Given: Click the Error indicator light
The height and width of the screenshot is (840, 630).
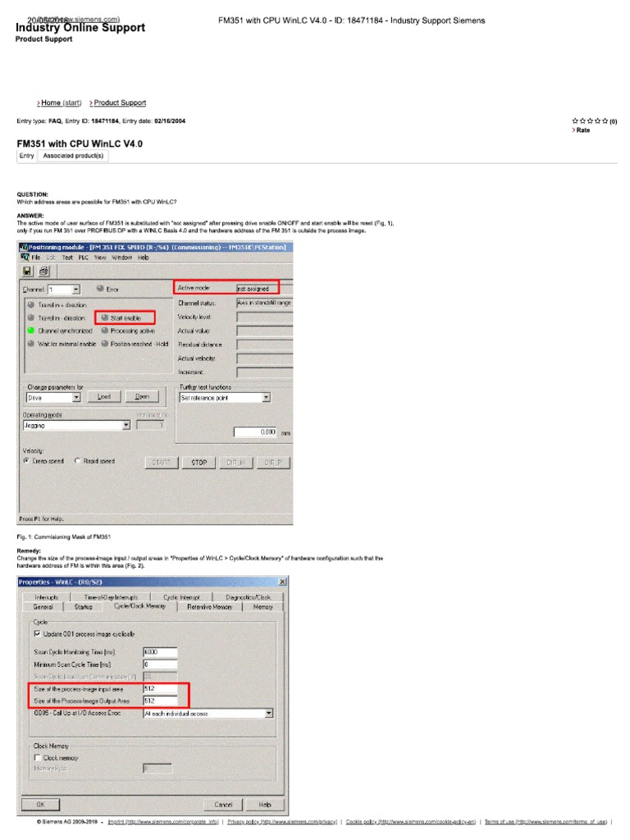Looking at the screenshot, I should tap(100, 289).
